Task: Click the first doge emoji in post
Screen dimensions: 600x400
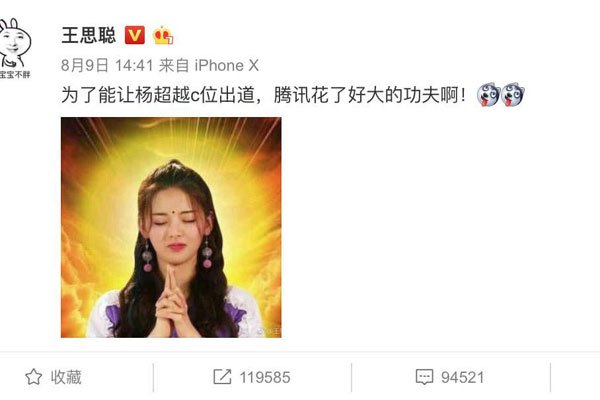Action: click(488, 95)
